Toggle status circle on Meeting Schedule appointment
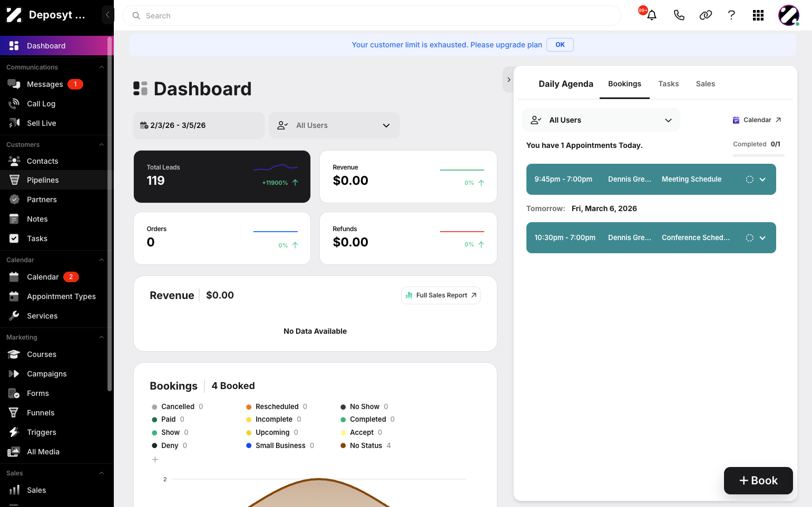Image resolution: width=812 pixels, height=507 pixels. pyautogui.click(x=749, y=180)
